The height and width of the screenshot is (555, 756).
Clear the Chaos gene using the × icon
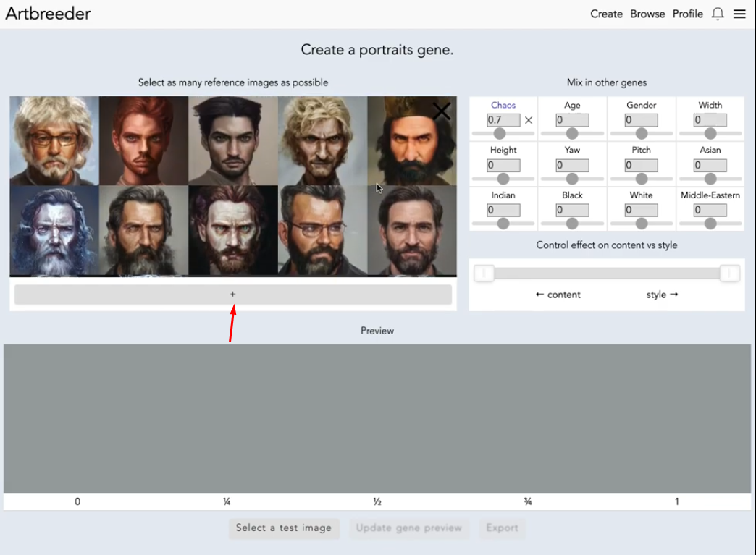click(529, 120)
